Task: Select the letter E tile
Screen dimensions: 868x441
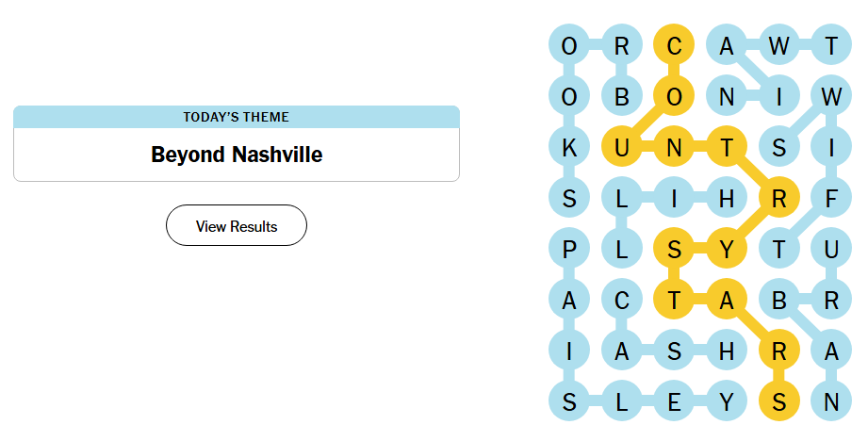Action: [x=674, y=401]
